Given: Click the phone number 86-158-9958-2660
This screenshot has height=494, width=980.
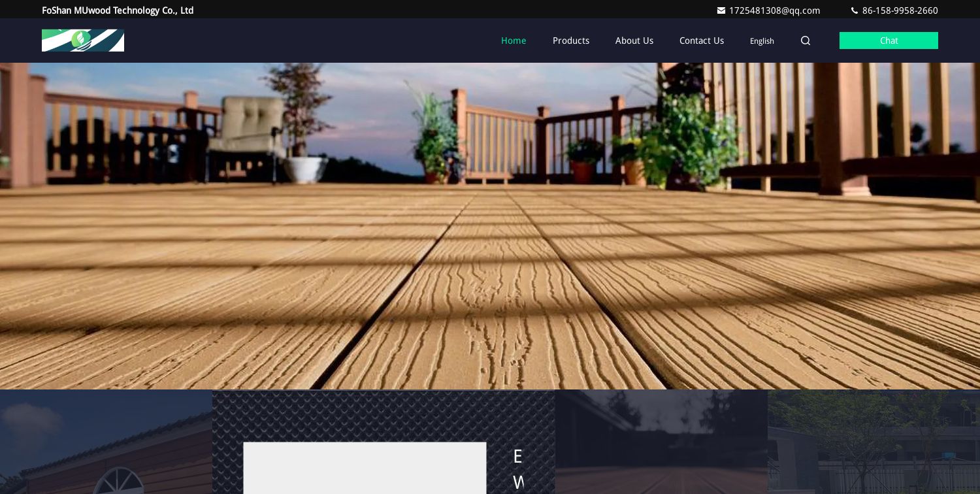Looking at the screenshot, I should (x=900, y=10).
